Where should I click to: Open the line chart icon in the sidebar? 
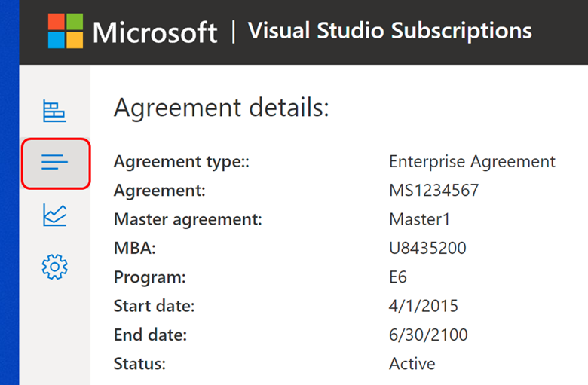pos(54,216)
